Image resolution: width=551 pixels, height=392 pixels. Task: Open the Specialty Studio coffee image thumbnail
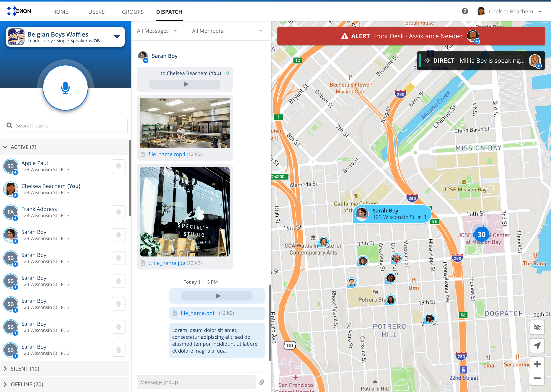(185, 212)
